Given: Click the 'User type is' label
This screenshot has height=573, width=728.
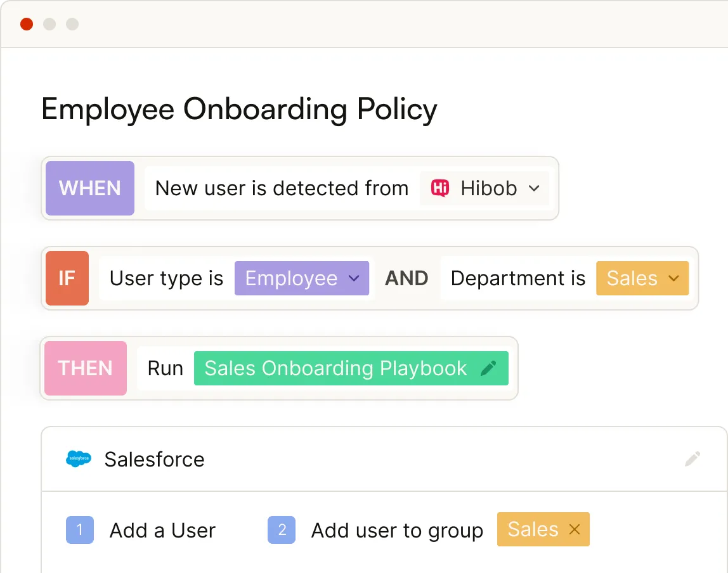Looking at the screenshot, I should (x=166, y=279).
